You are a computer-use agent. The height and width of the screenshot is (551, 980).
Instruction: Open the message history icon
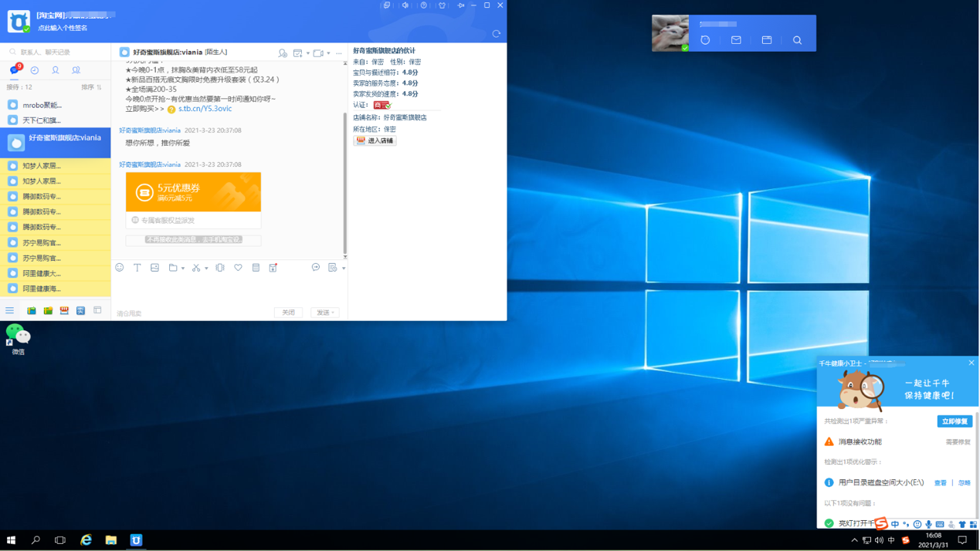click(333, 268)
